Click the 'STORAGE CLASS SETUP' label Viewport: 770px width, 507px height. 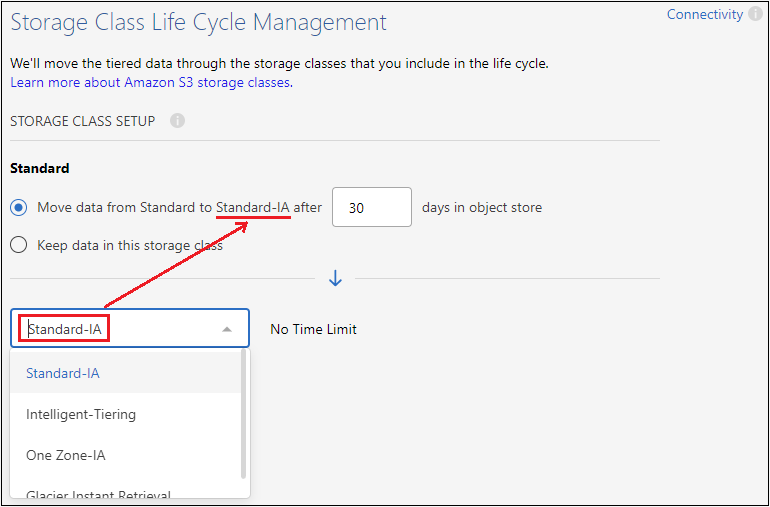(82, 121)
